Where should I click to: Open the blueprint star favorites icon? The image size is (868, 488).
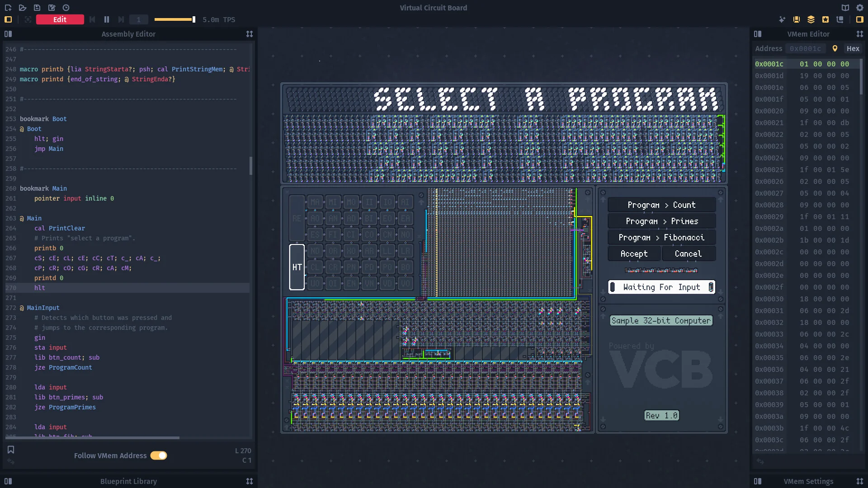[826, 19]
